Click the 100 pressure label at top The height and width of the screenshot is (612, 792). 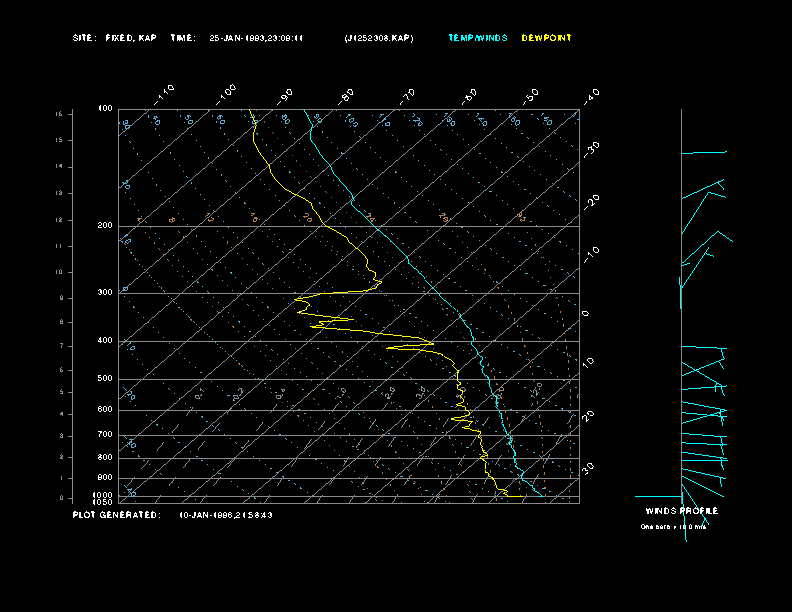coord(105,108)
